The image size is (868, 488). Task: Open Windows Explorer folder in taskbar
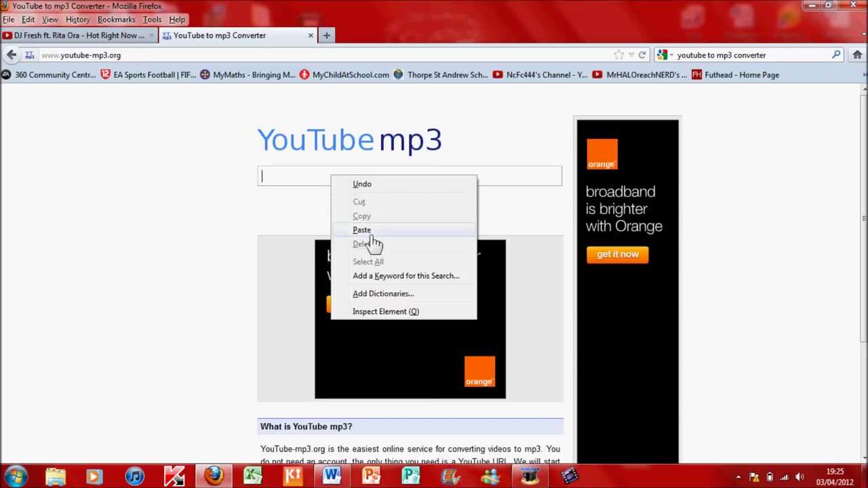tap(56, 476)
